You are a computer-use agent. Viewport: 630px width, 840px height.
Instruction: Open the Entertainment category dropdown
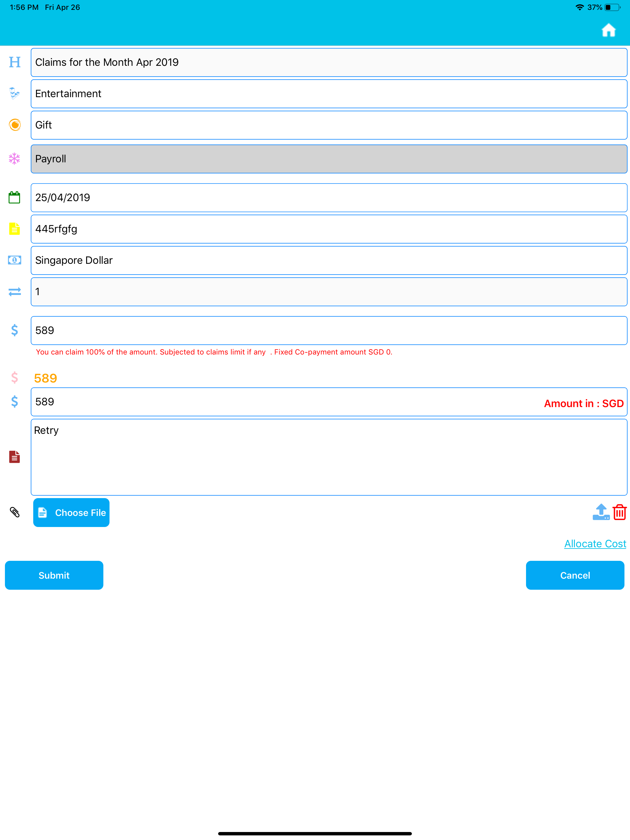pos(329,94)
